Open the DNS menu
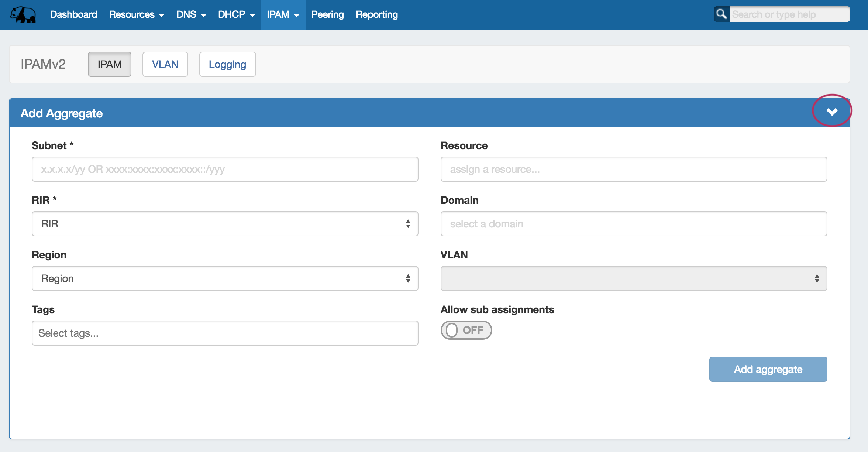The width and height of the screenshot is (868, 452). [x=191, y=15]
